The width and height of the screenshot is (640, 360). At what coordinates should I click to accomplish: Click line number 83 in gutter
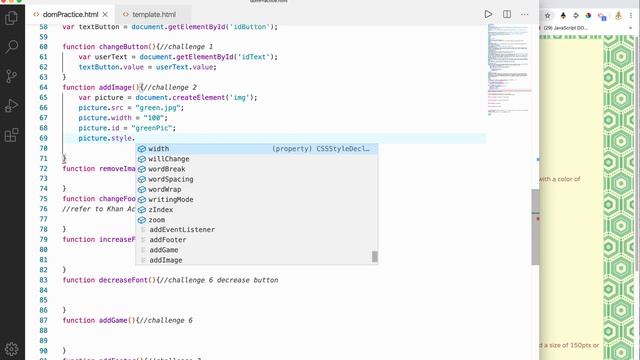(43, 280)
